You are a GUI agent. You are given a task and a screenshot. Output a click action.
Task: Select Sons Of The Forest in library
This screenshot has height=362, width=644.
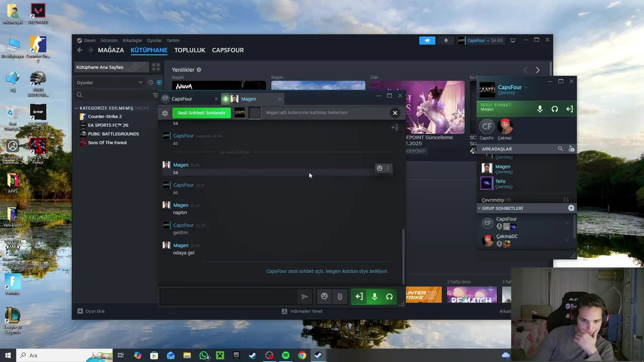tap(107, 143)
